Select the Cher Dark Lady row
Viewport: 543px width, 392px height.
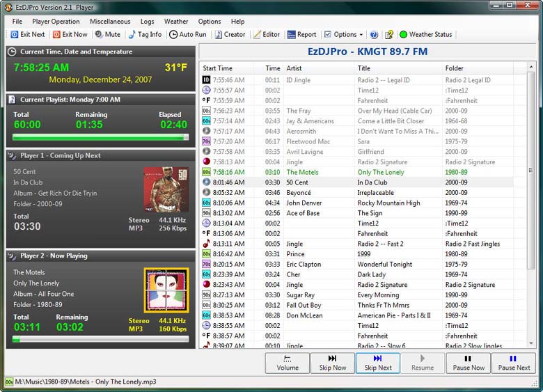coord(357,274)
